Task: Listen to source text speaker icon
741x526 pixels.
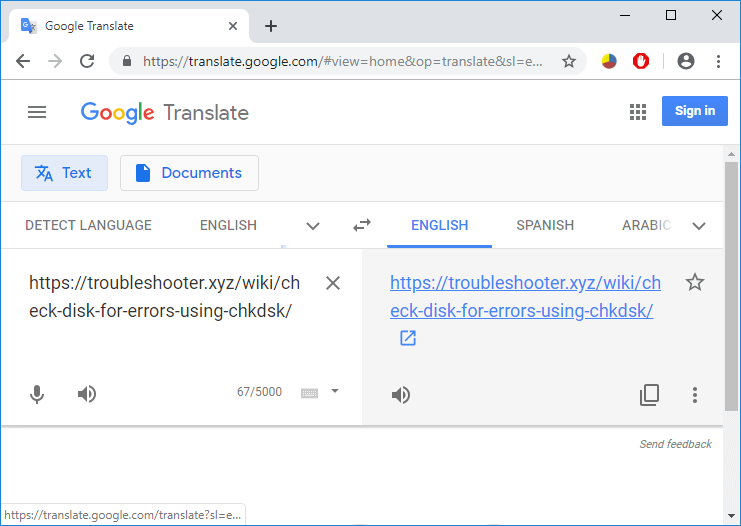Action: pos(87,394)
